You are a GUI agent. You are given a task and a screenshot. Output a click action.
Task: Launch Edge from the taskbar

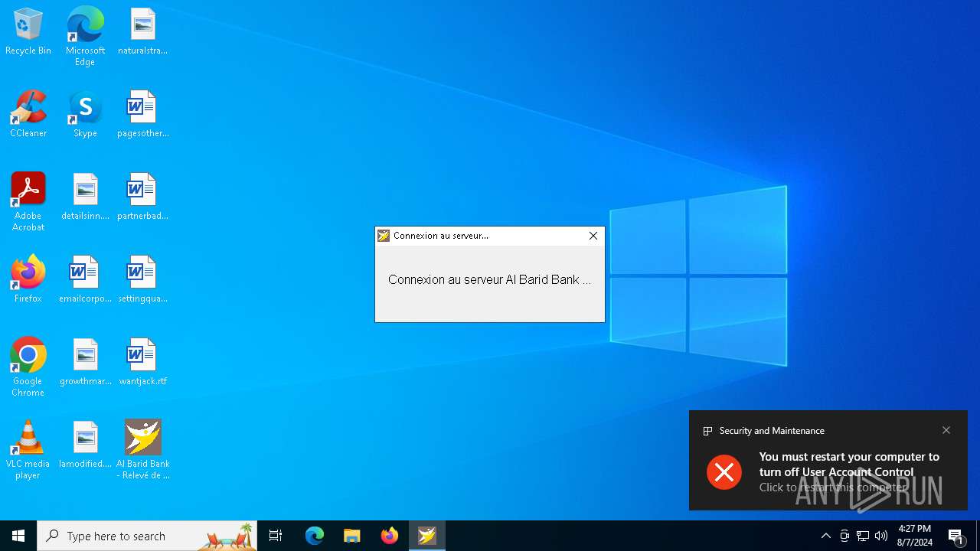(315, 536)
